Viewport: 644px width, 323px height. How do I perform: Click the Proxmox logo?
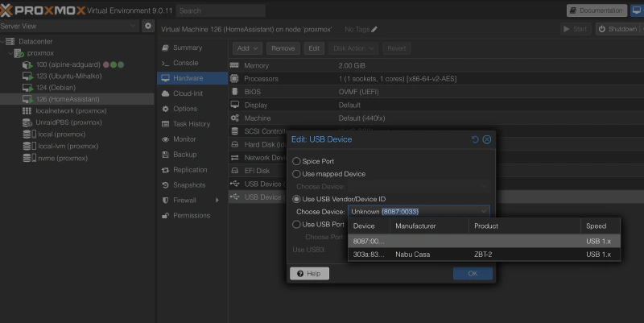pos(43,10)
